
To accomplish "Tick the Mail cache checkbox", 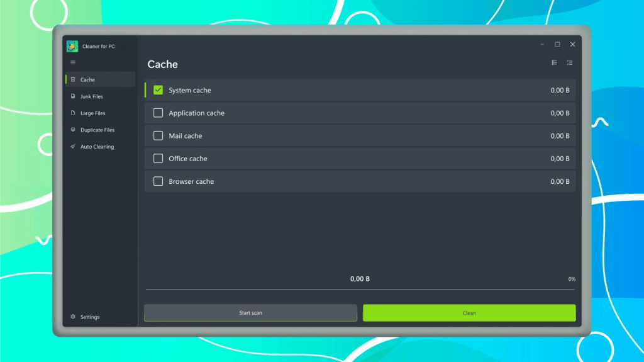I will coord(158,135).
